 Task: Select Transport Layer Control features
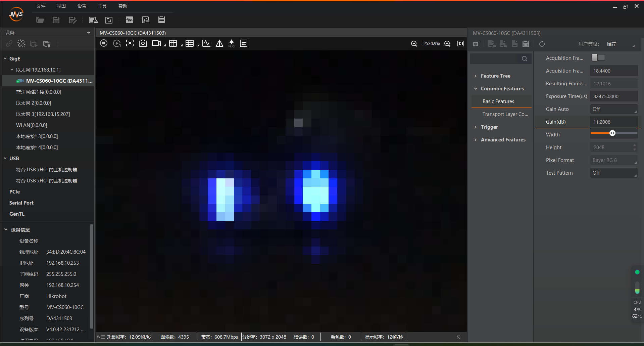click(505, 114)
